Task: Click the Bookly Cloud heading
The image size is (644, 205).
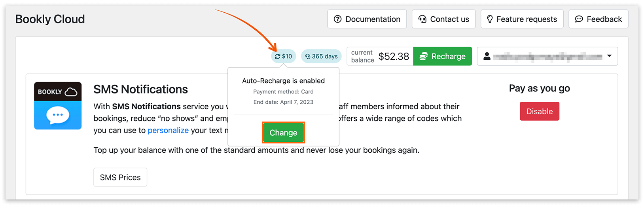Action: coord(50,19)
